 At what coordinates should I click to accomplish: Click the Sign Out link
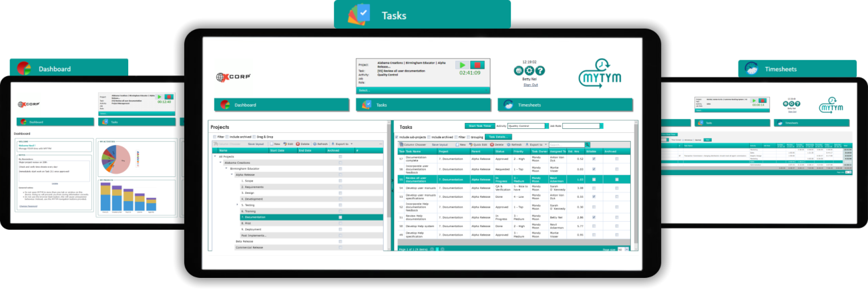coord(530,85)
